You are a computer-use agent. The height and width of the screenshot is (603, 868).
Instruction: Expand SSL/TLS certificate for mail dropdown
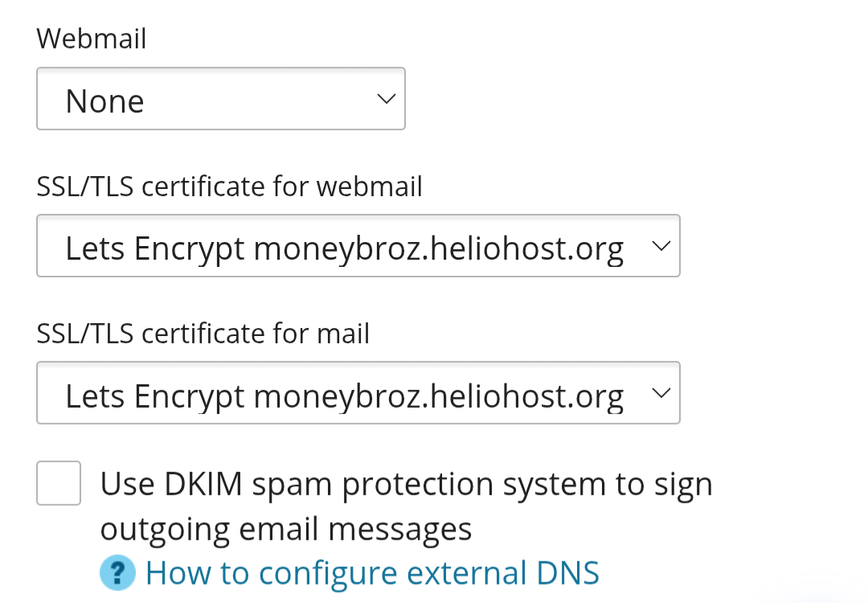(358, 392)
